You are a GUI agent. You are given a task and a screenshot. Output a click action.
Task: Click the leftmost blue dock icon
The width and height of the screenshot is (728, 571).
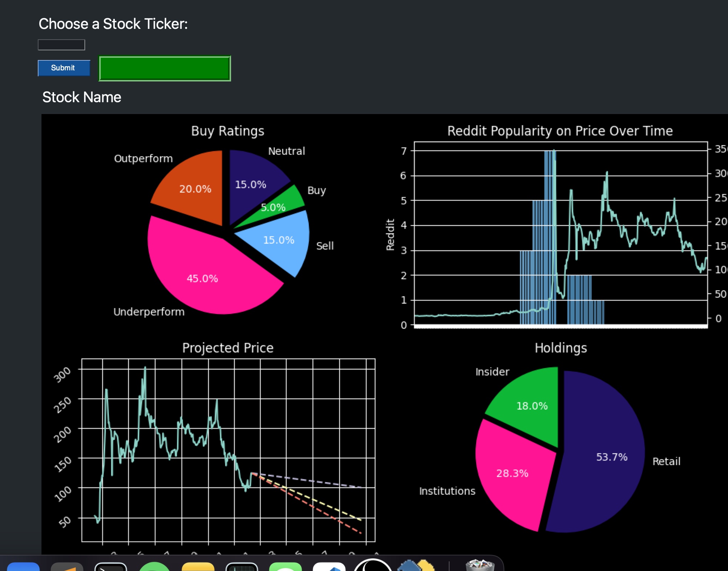(x=23, y=567)
